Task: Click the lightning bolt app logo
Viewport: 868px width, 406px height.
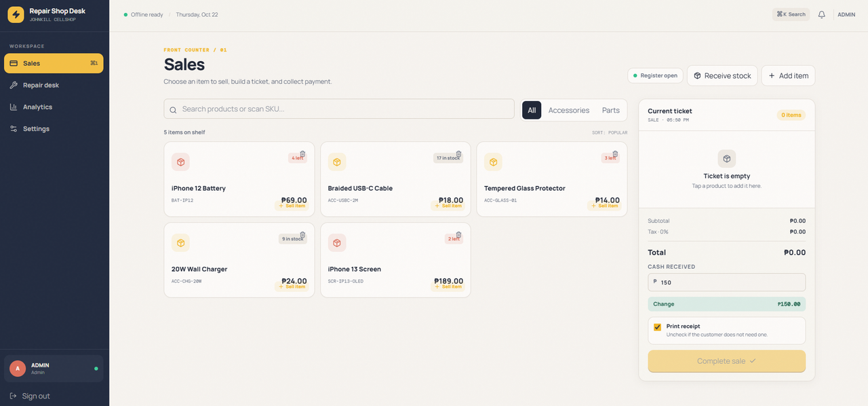Action: coord(16,14)
